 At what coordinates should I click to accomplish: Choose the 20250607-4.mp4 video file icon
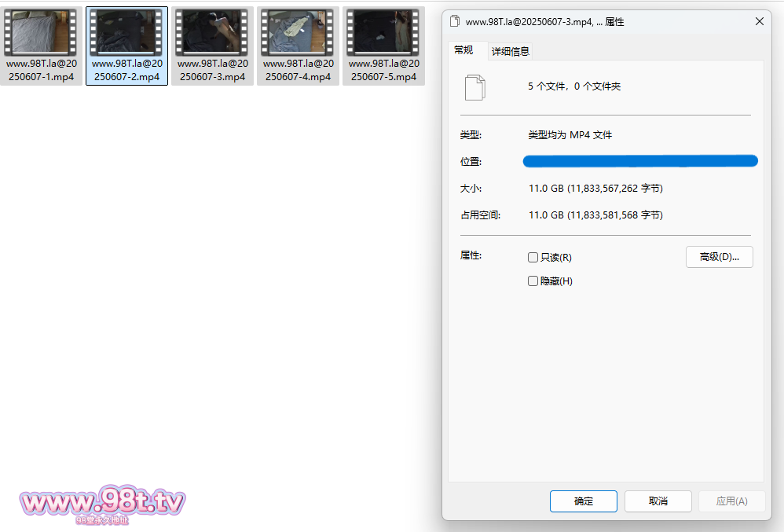click(298, 33)
